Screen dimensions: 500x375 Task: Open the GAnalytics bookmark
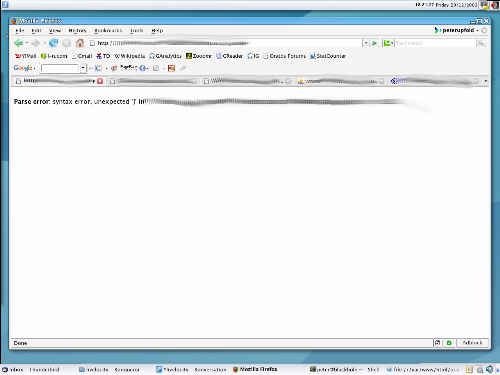coord(165,56)
